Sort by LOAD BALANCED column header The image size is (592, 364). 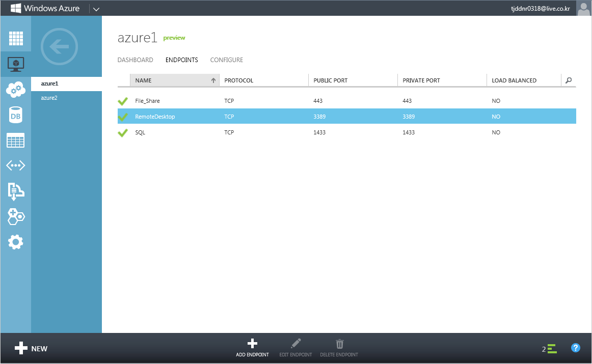[x=524, y=80]
